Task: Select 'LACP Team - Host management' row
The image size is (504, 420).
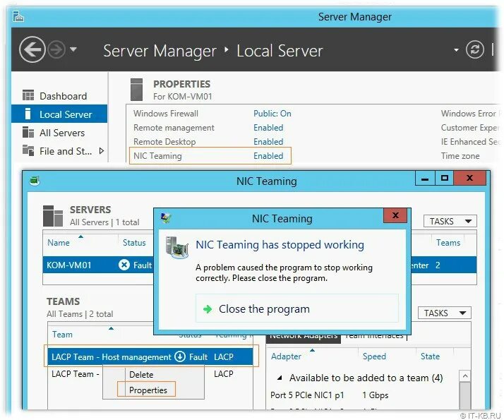Action: [x=150, y=356]
